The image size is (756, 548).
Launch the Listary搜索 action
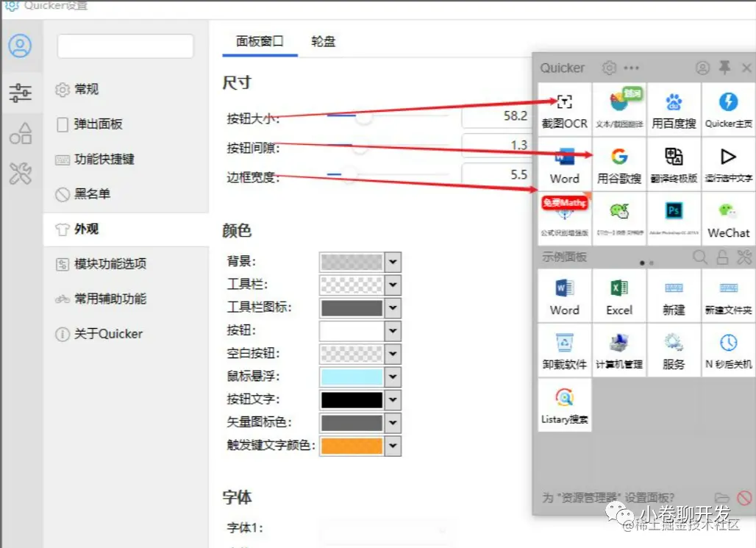pos(565,405)
